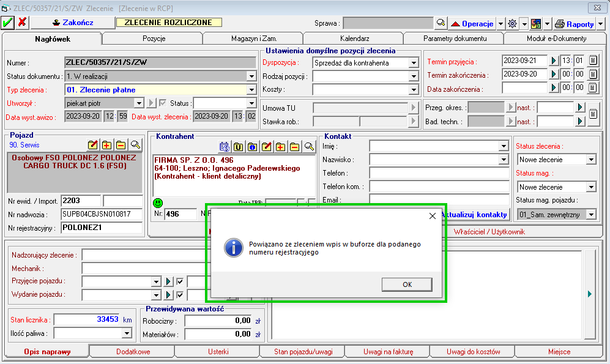
Task: Click the settings gear icon in toolbar
Action: coord(512,23)
